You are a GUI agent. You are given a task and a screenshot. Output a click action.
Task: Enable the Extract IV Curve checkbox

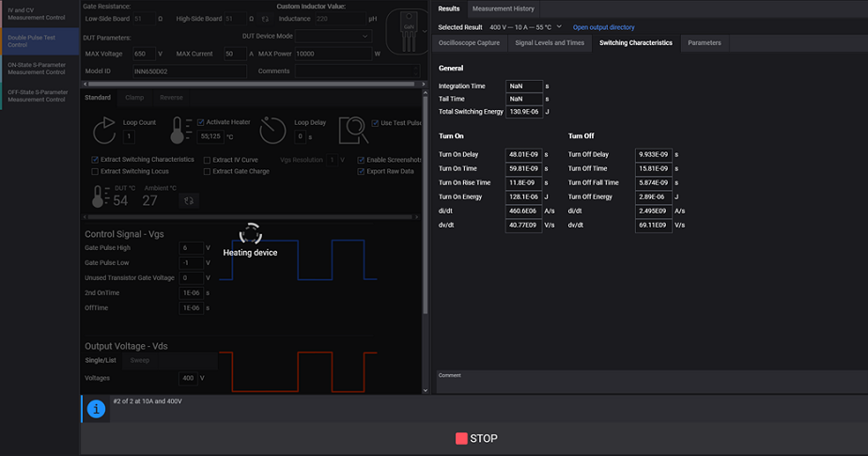click(207, 160)
